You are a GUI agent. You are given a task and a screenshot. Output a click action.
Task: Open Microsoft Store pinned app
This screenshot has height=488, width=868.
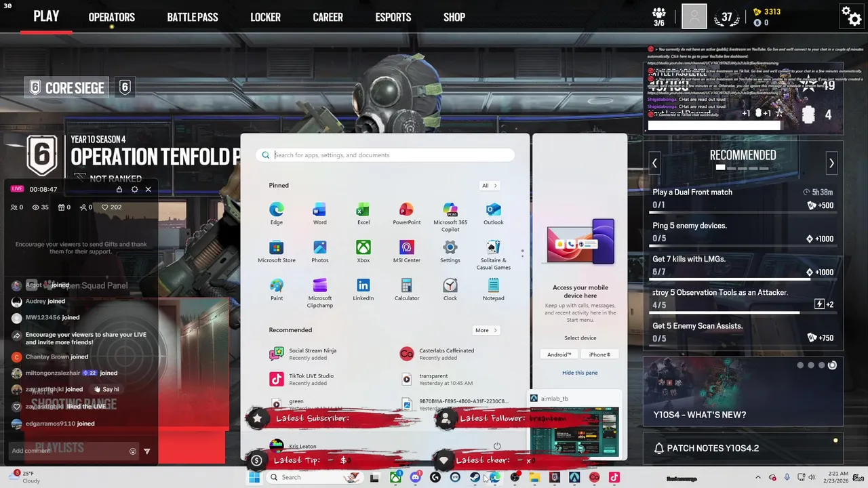276,251
